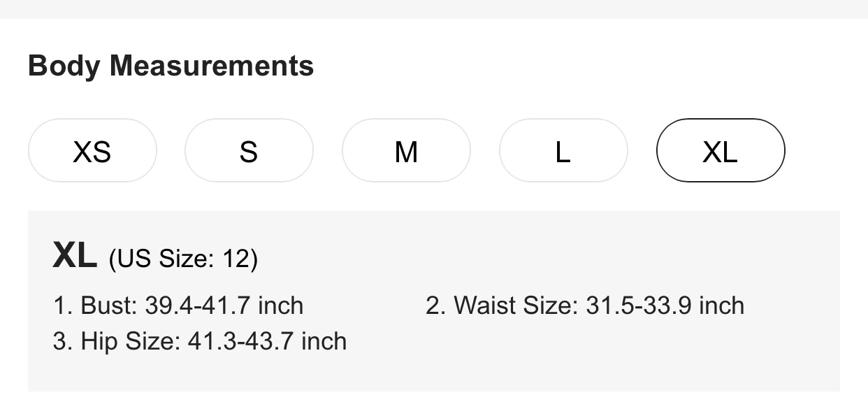Click the "(US Size: 12)" text
Viewport: 868px width, 395px height.
click(x=183, y=259)
